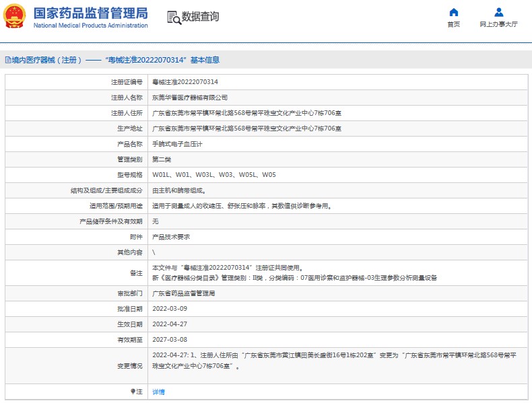Click the bullet icon beside 注 label
The height and width of the screenshot is (403, 532).
click(133, 392)
